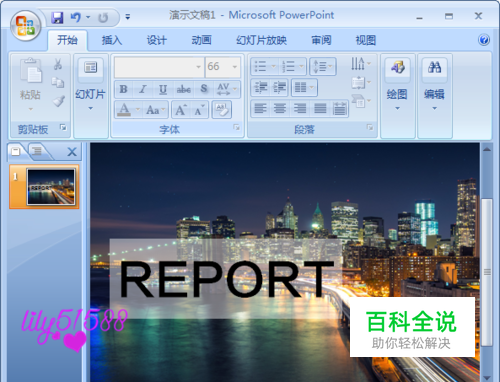Clear all formatting with the eraser icon
This screenshot has width=500, height=382.
point(222,110)
